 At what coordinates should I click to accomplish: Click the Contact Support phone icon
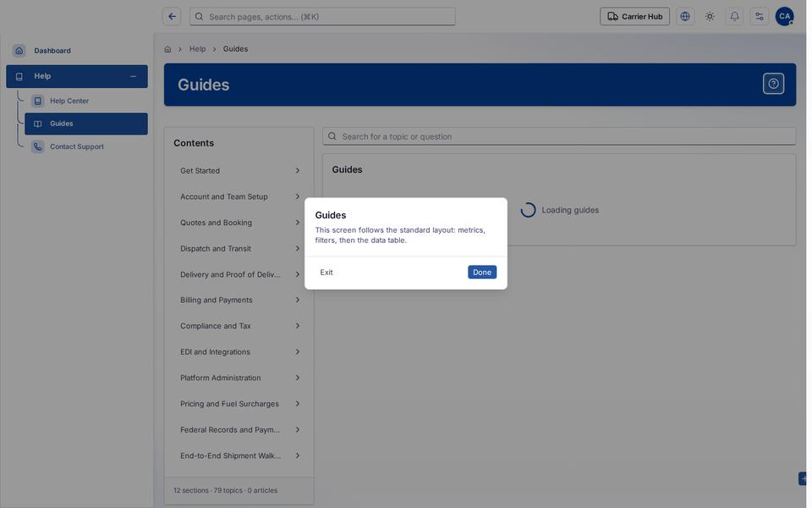click(x=37, y=146)
